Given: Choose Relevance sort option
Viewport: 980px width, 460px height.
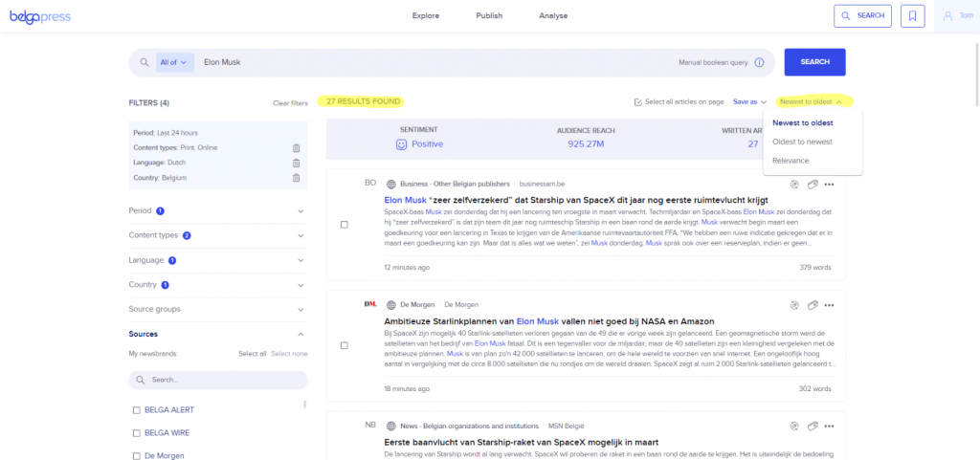Looking at the screenshot, I should (x=791, y=161).
